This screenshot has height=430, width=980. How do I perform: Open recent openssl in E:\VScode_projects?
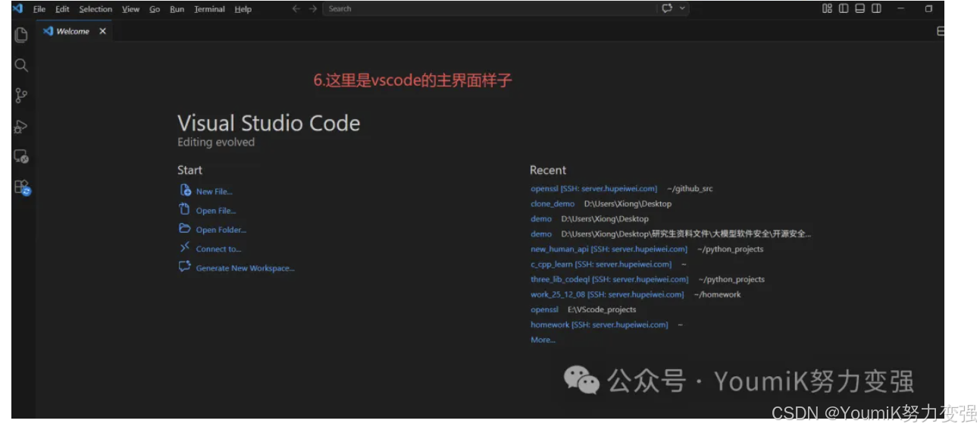[544, 309]
